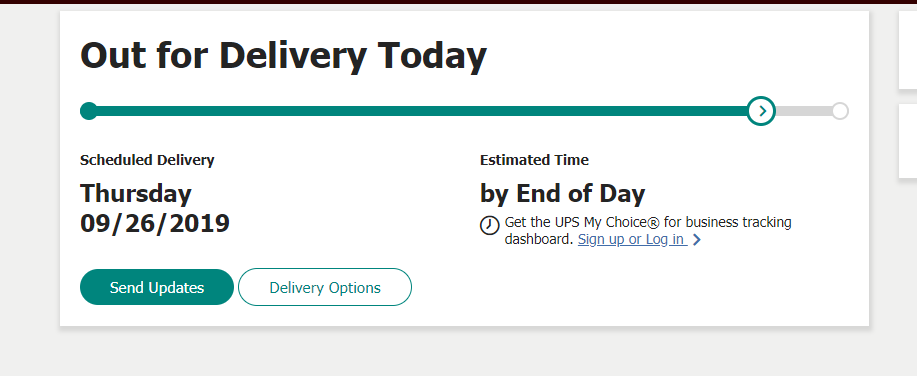Screen dimensions: 917x392
Task: Click the lower white card at right edge
Action: 908,141
